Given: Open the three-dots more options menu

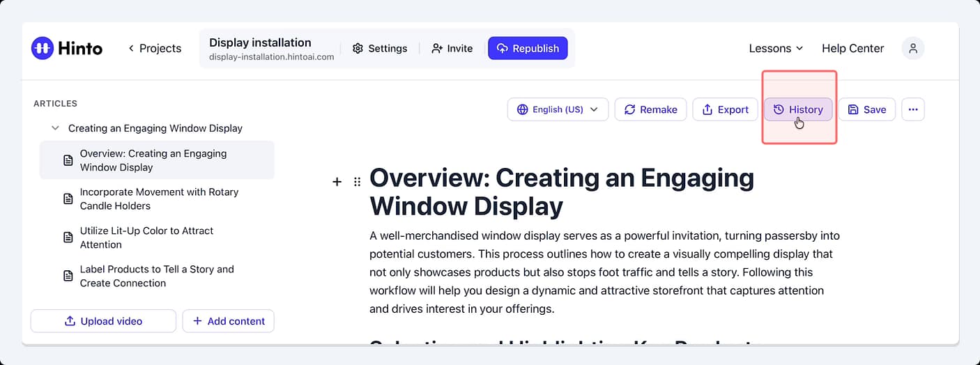Looking at the screenshot, I should [913, 109].
